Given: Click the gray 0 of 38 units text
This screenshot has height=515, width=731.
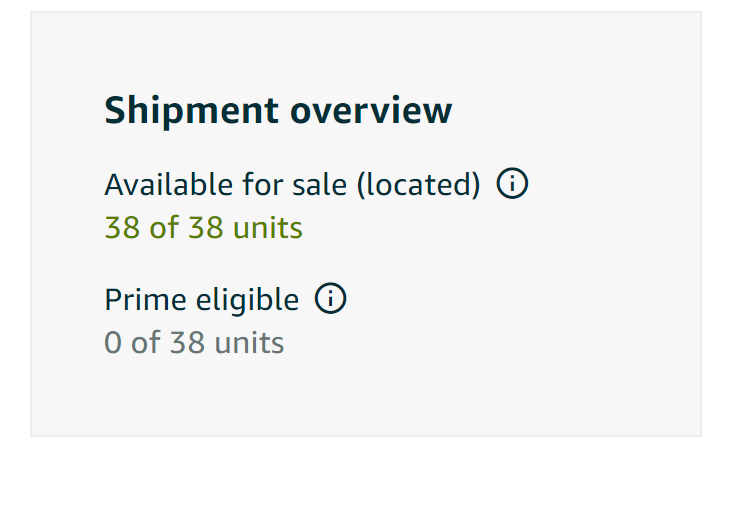Looking at the screenshot, I should [x=194, y=343].
